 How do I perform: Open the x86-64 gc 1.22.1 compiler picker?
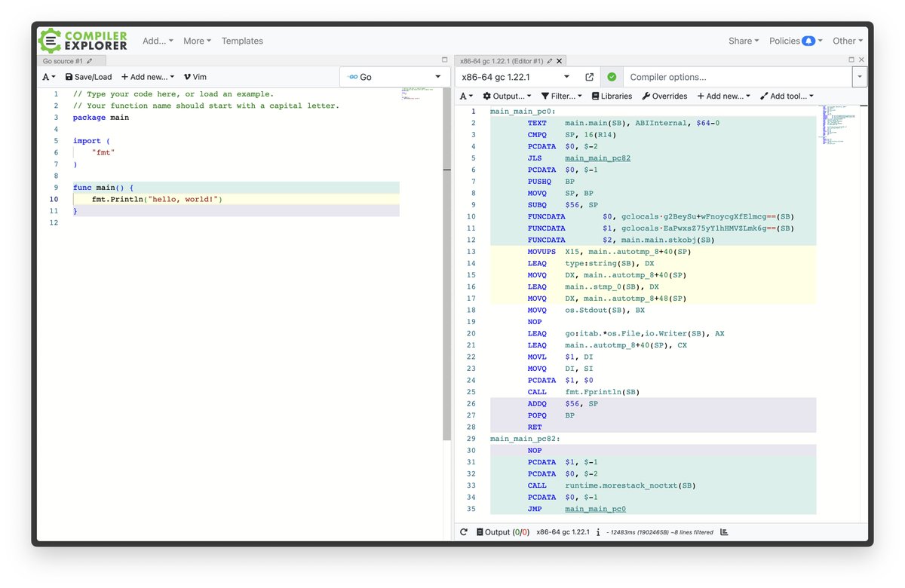[x=515, y=77]
